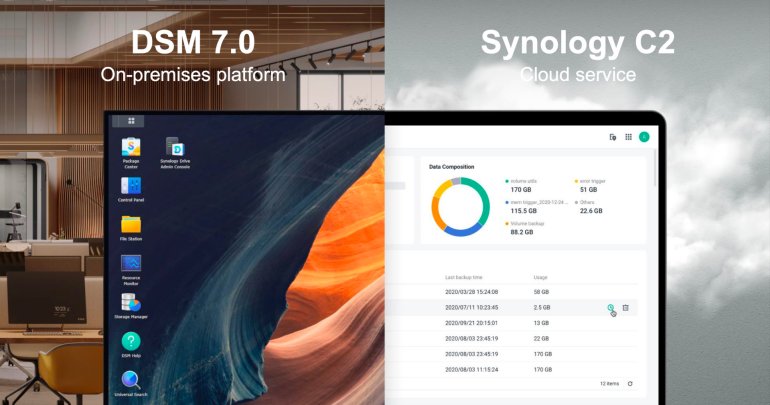Click the Data Composition donut chart
This screenshot has height=405, width=770.
460,206
